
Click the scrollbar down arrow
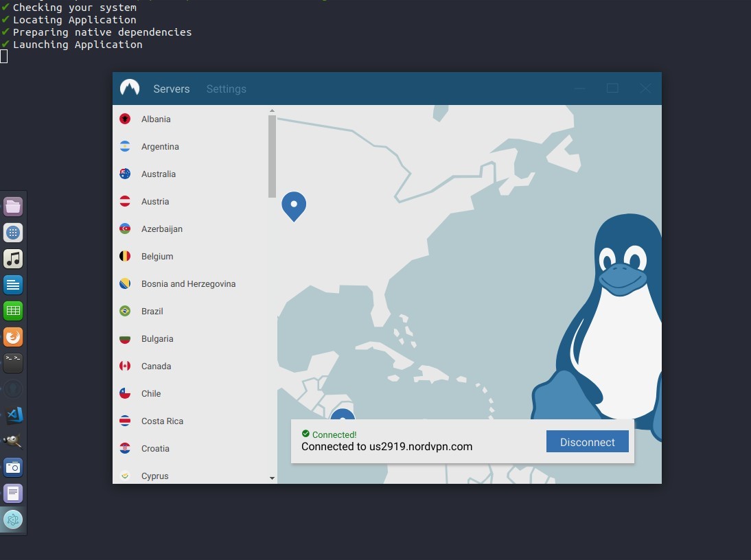coord(272,478)
